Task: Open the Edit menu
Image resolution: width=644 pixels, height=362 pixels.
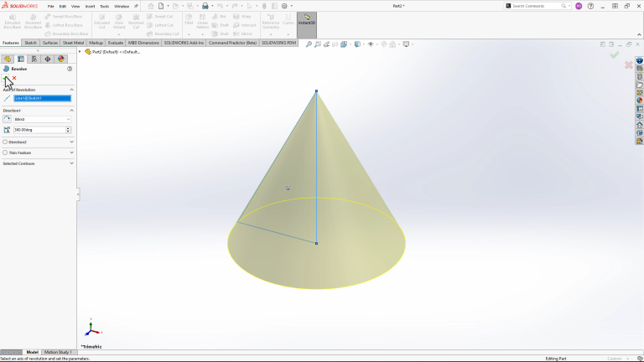Action: 62,6
